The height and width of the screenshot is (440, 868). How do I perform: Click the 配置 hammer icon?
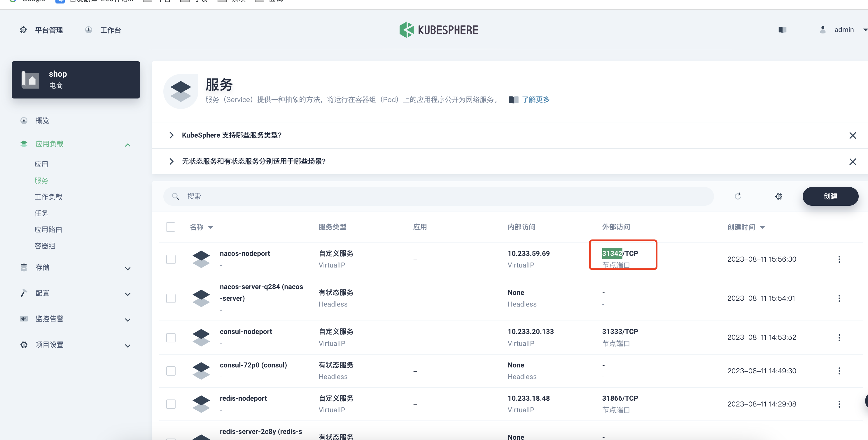(x=24, y=293)
